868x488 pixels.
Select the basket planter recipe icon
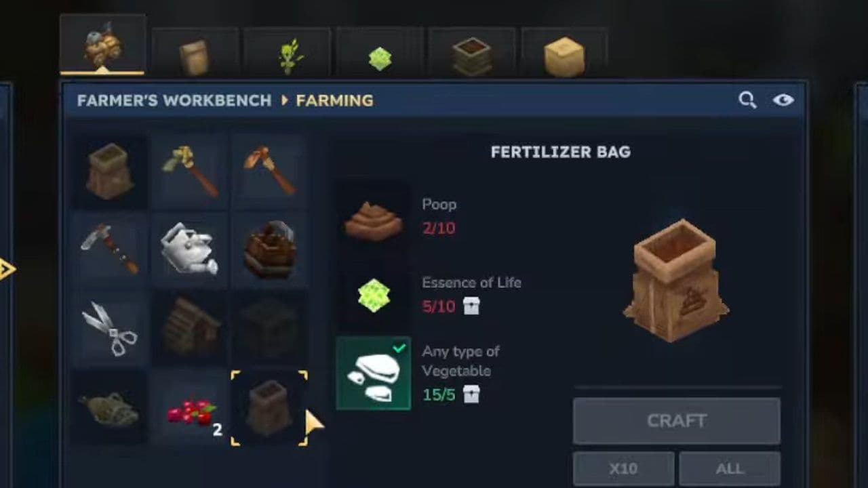click(269, 249)
